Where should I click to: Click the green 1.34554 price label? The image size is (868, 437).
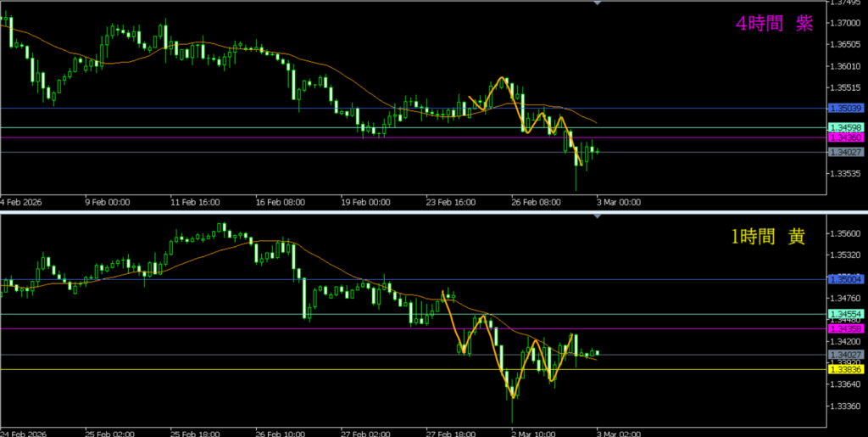click(845, 314)
